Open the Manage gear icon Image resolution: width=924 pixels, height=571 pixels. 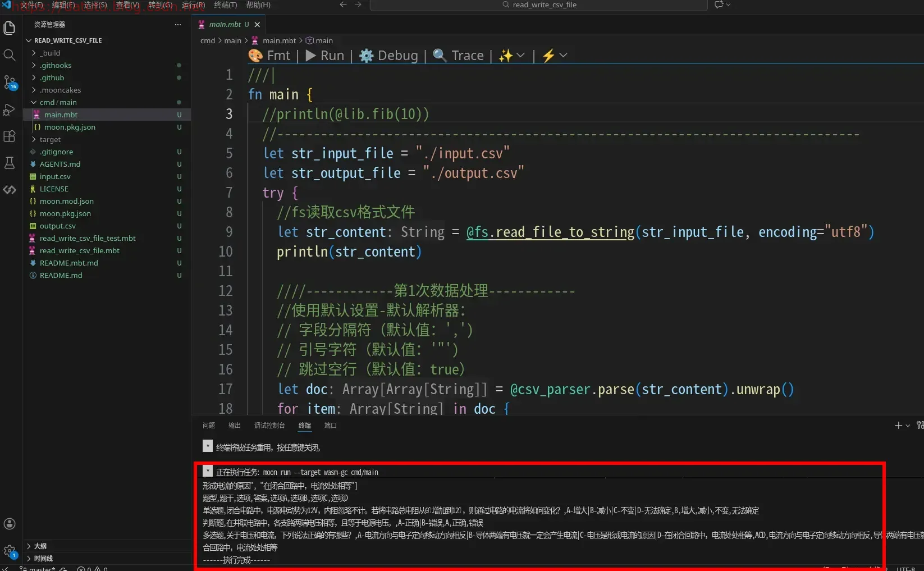pos(10,551)
